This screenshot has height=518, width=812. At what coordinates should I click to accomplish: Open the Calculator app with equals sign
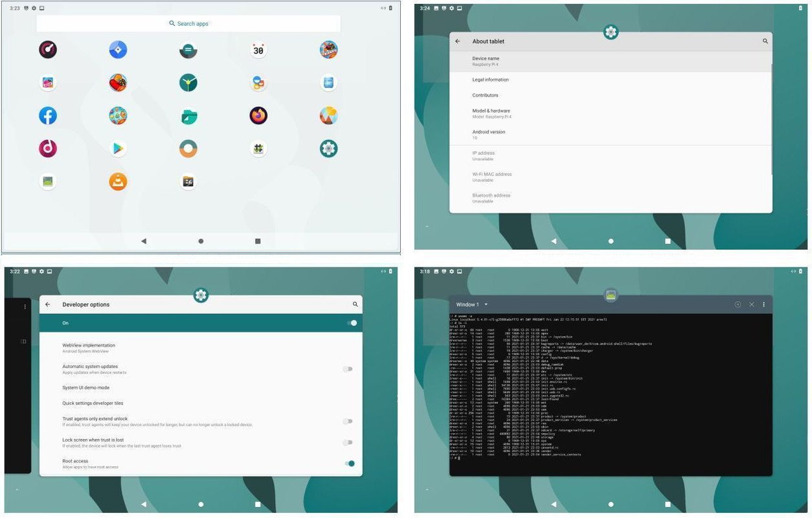click(x=188, y=50)
